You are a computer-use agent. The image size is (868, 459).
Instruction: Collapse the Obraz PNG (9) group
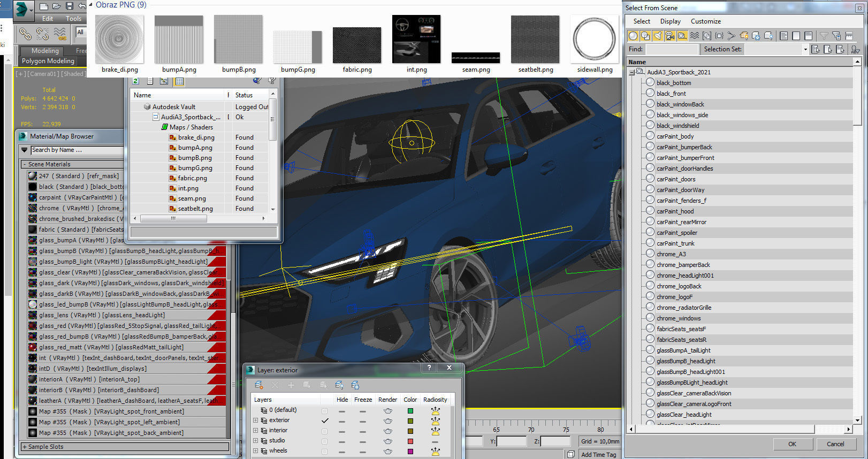(x=90, y=5)
